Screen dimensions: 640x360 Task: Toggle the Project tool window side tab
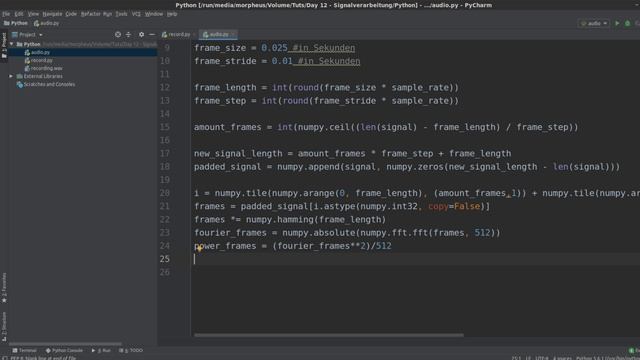click(x=4, y=45)
